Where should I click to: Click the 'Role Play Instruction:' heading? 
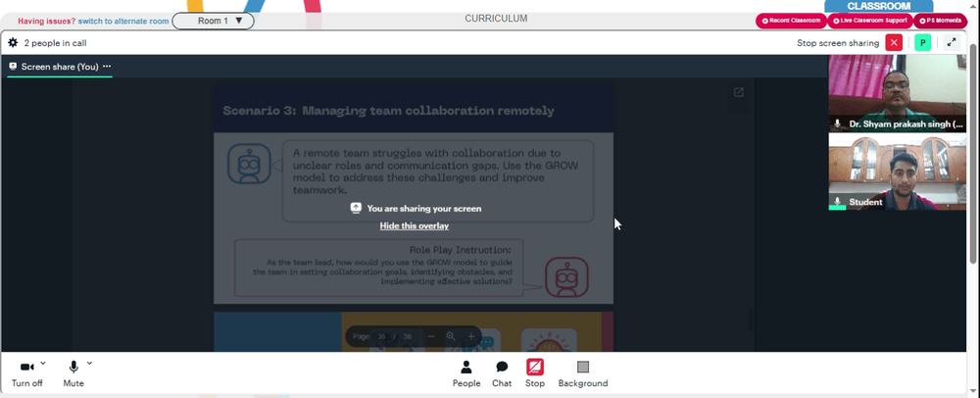point(461,250)
